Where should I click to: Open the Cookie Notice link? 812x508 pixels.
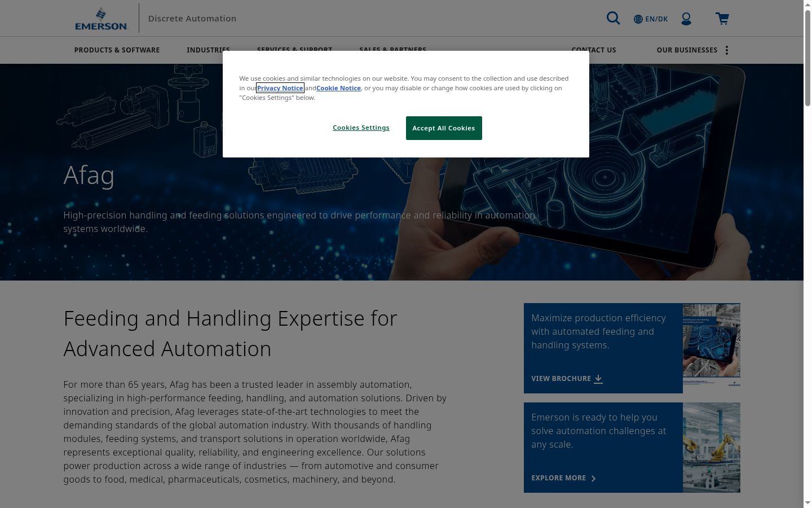point(338,88)
